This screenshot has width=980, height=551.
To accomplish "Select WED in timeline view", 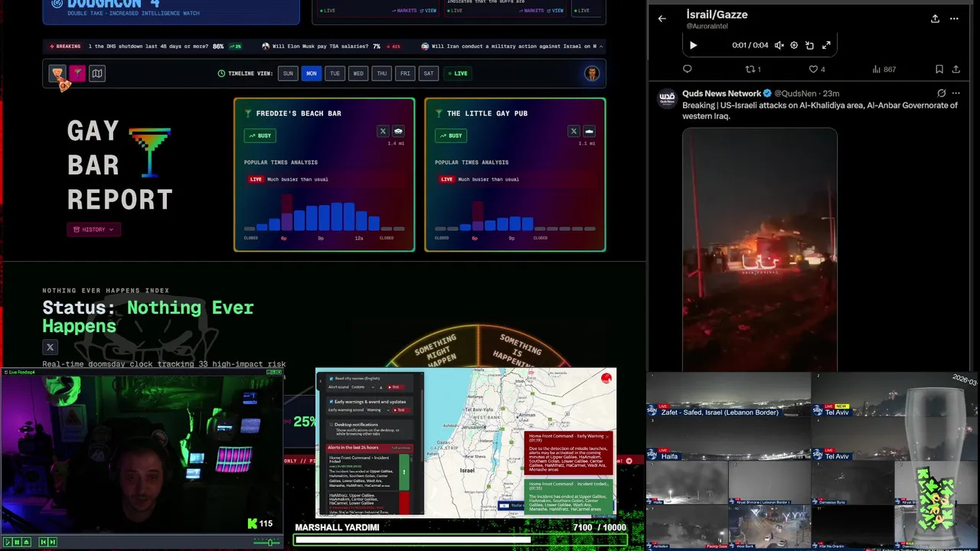I will (358, 73).
